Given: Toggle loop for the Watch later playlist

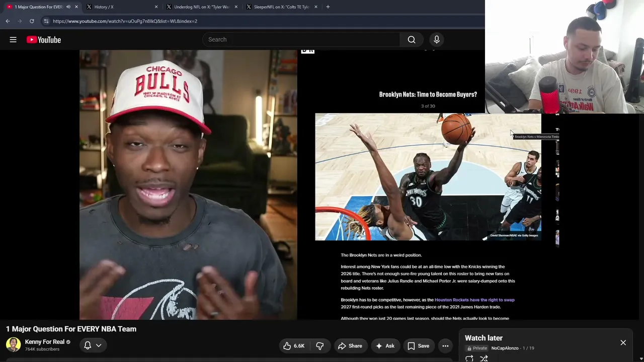Looking at the screenshot, I should (469, 358).
